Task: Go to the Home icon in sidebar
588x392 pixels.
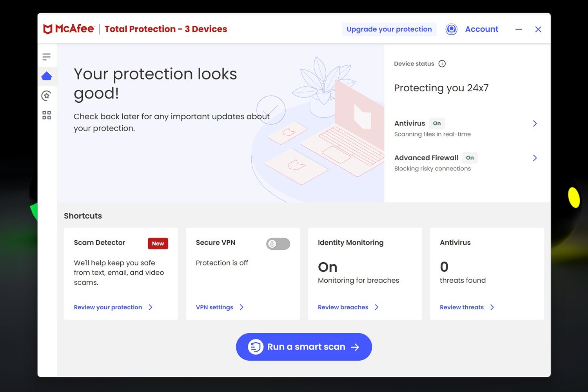Action: (47, 76)
